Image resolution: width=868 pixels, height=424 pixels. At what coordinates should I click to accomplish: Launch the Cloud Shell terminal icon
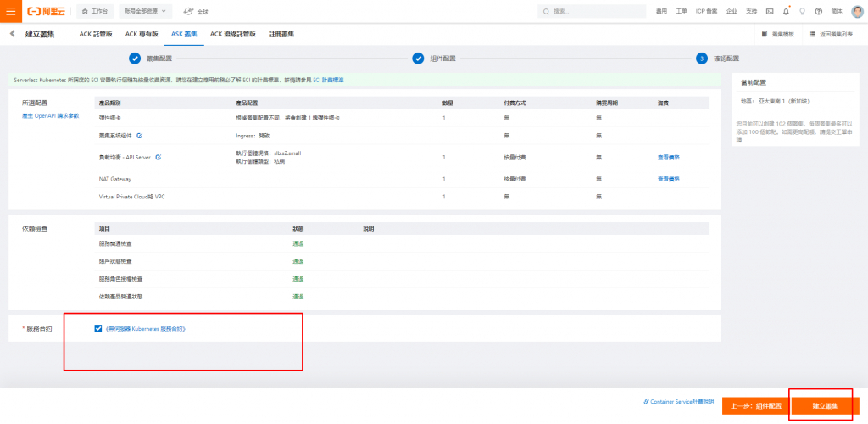point(770,11)
